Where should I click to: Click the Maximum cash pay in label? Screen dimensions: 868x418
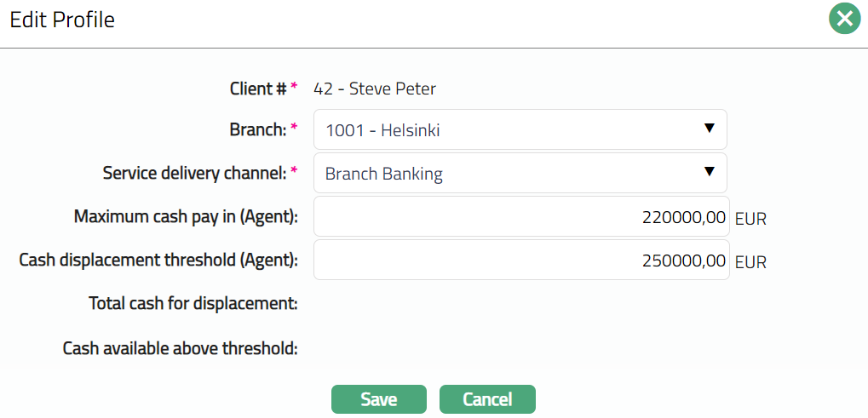click(x=186, y=217)
